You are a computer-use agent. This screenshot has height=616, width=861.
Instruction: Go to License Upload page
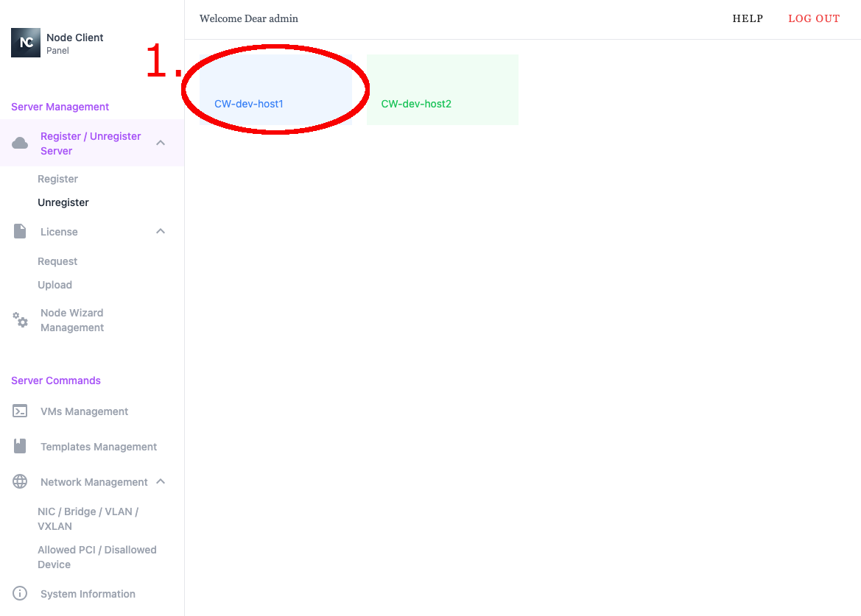pos(55,285)
